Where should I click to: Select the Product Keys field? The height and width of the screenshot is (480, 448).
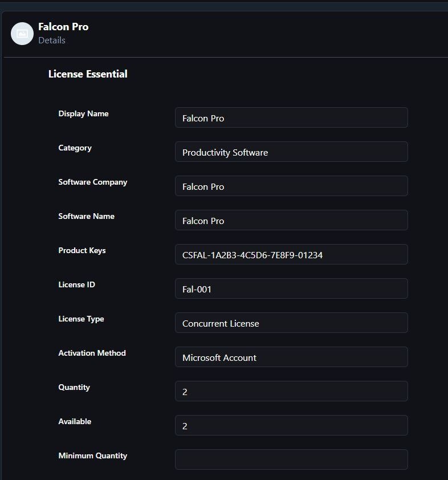coord(291,254)
